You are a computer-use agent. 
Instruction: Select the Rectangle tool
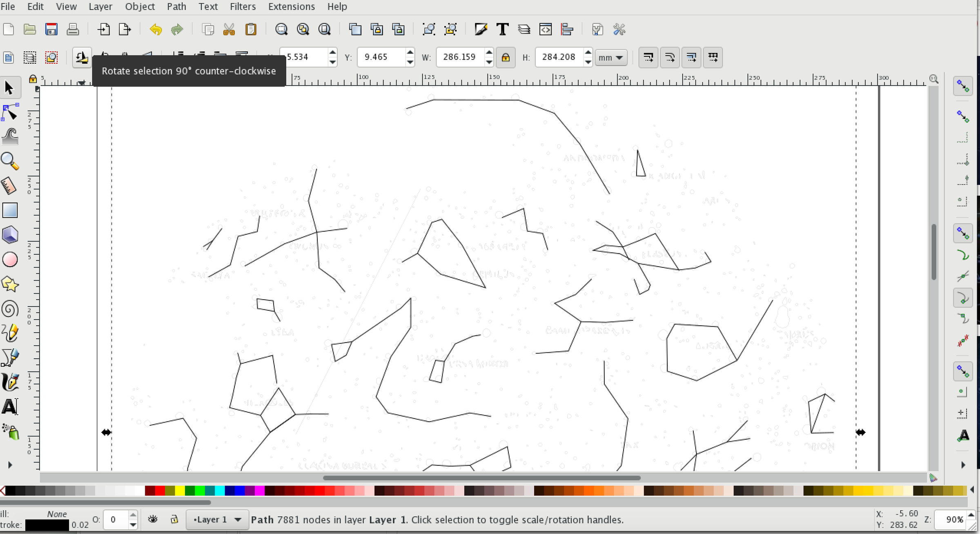coord(10,211)
